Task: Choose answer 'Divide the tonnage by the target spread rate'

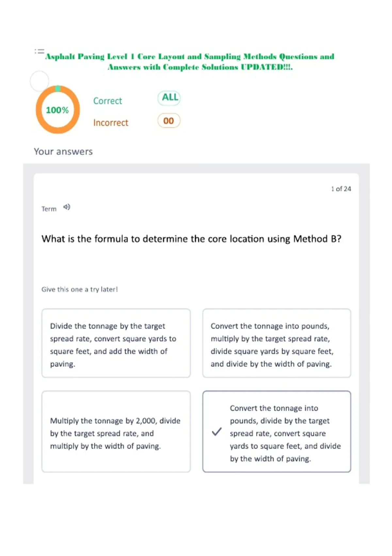Action: pyautogui.click(x=116, y=343)
